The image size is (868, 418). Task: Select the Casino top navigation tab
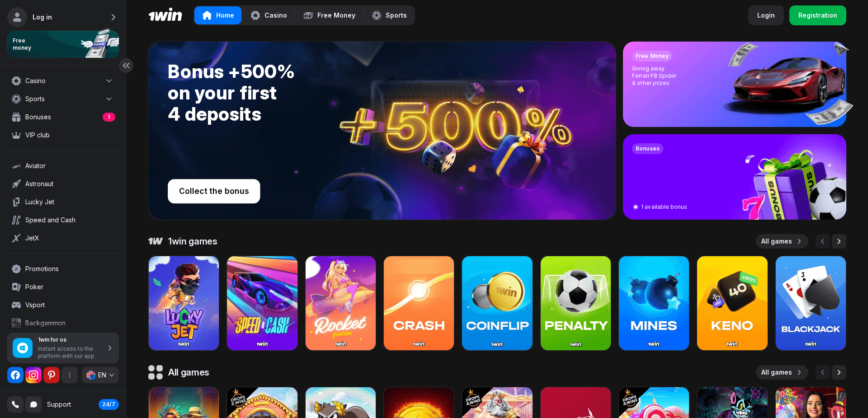click(x=269, y=15)
